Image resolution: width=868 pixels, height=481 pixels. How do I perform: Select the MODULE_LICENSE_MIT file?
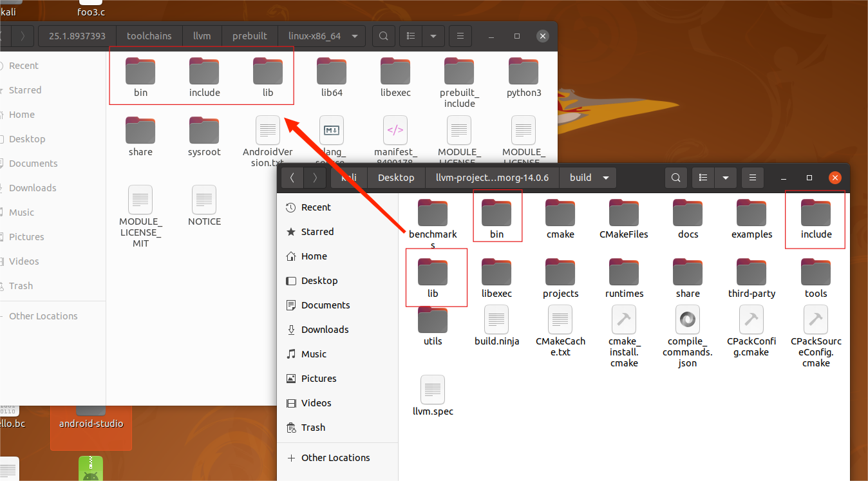(x=140, y=216)
